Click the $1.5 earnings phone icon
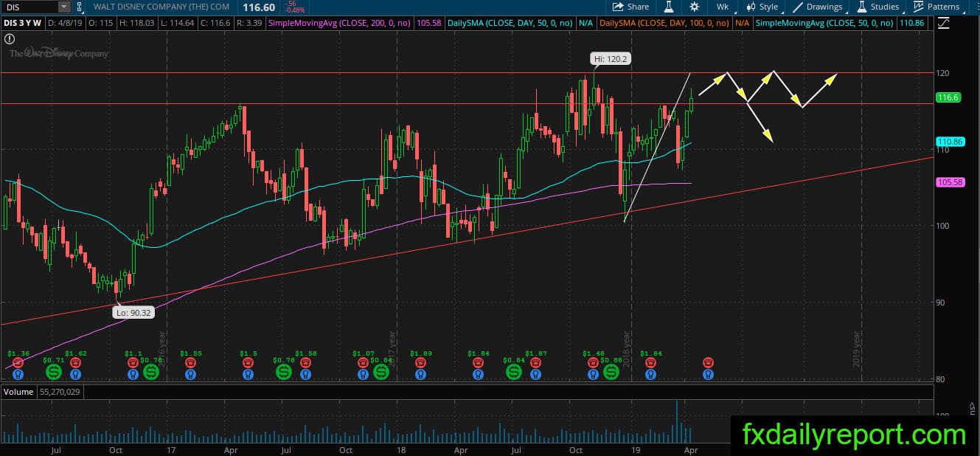980x456 pixels. pyautogui.click(x=247, y=363)
